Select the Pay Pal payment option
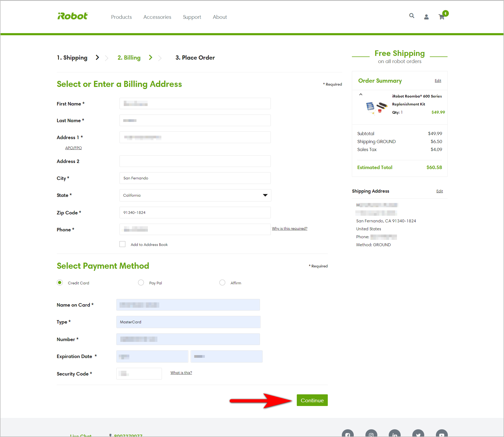Image resolution: width=504 pixels, height=437 pixels. point(141,283)
